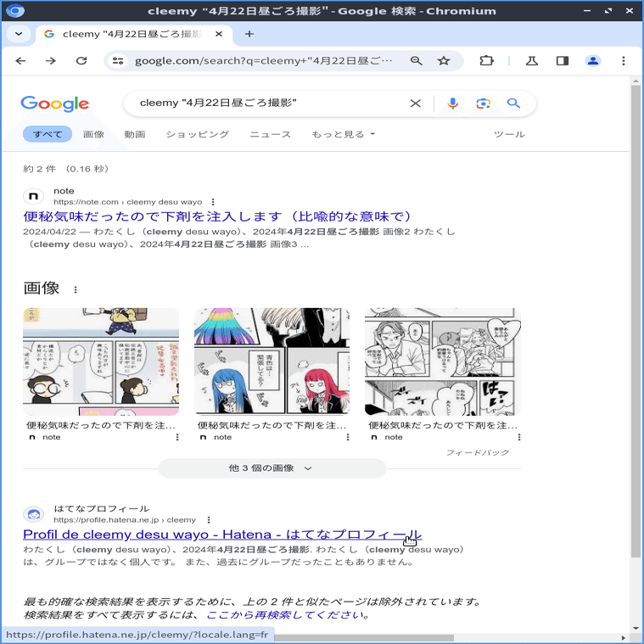Submit search with blue magnifier icon
The width and height of the screenshot is (644, 644).
pyautogui.click(x=513, y=103)
